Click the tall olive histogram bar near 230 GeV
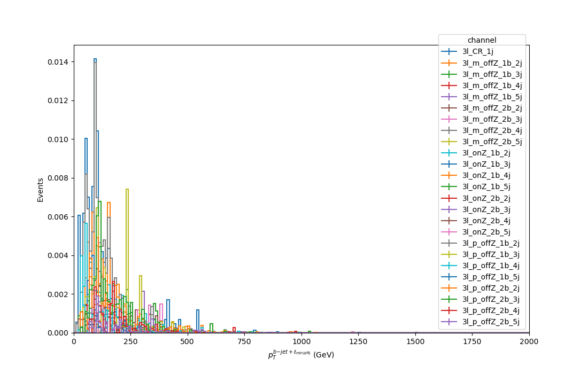This screenshot has height=374, width=588. 127,261
